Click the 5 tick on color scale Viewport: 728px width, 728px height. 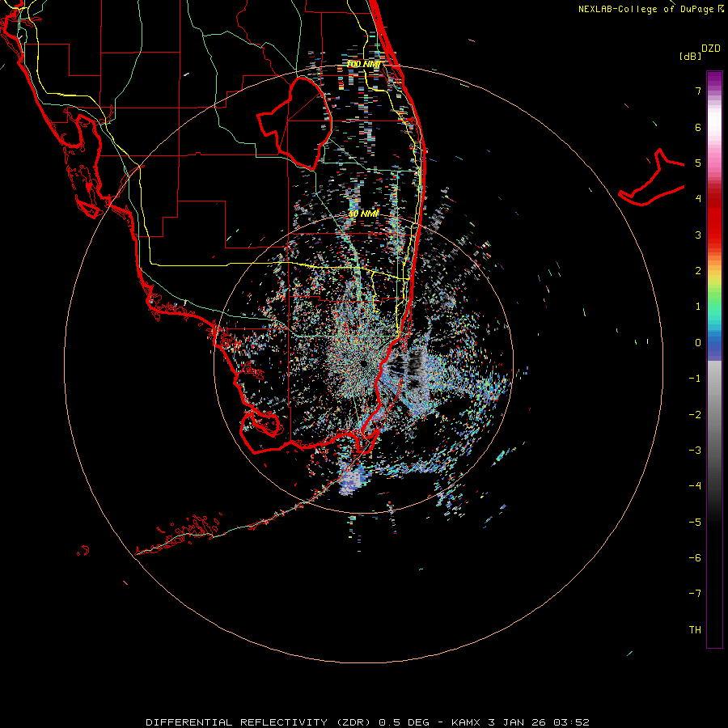point(698,163)
